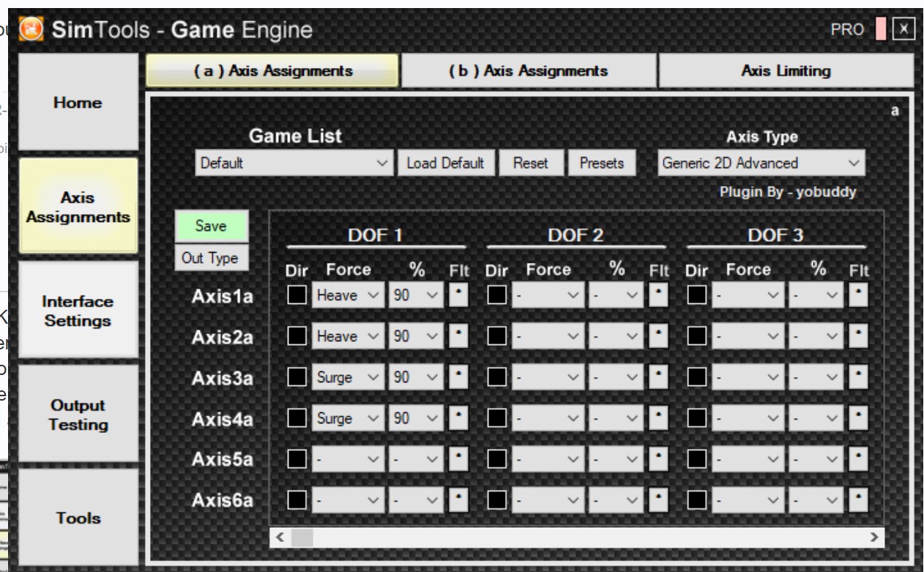Image resolution: width=924 pixels, height=572 pixels.
Task: Click Axis2a DOF 1 Flt filter button
Action: (459, 336)
